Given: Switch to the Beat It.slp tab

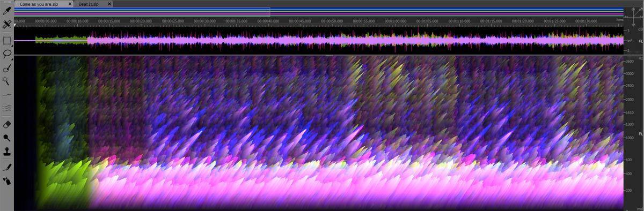Looking at the screenshot, I should 89,4.
